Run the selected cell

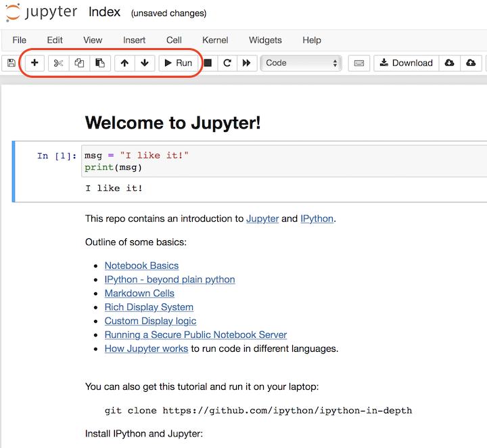tap(179, 63)
